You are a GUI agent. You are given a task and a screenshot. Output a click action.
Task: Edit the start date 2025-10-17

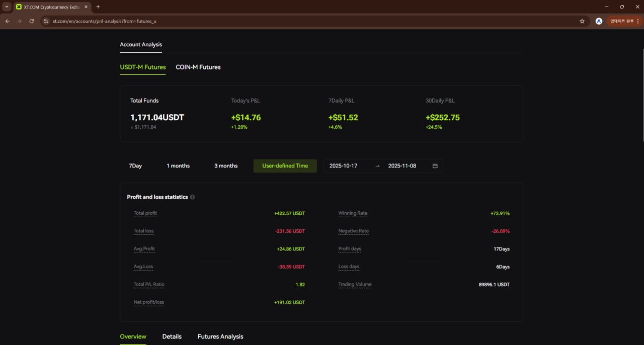(344, 166)
